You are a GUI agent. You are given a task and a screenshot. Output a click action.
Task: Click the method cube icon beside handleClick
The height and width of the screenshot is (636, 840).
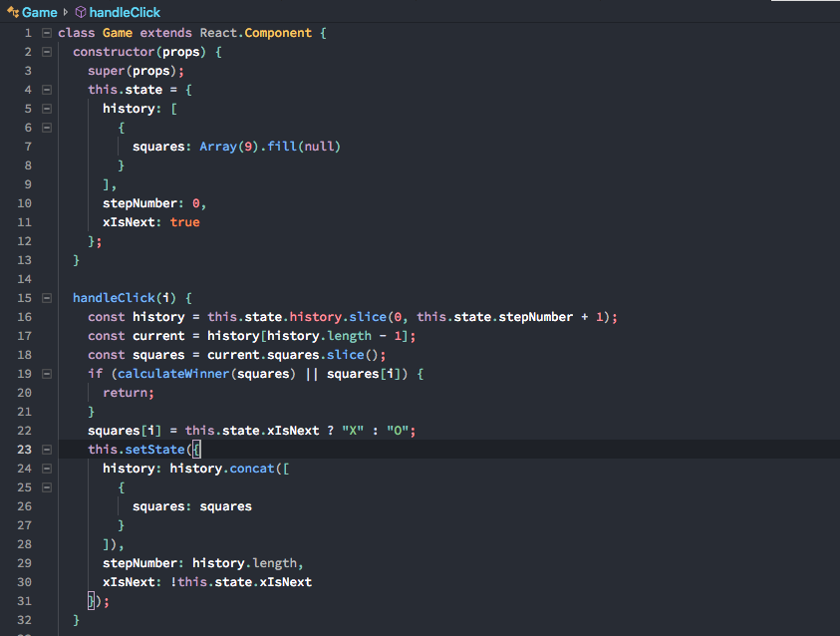pos(81,12)
